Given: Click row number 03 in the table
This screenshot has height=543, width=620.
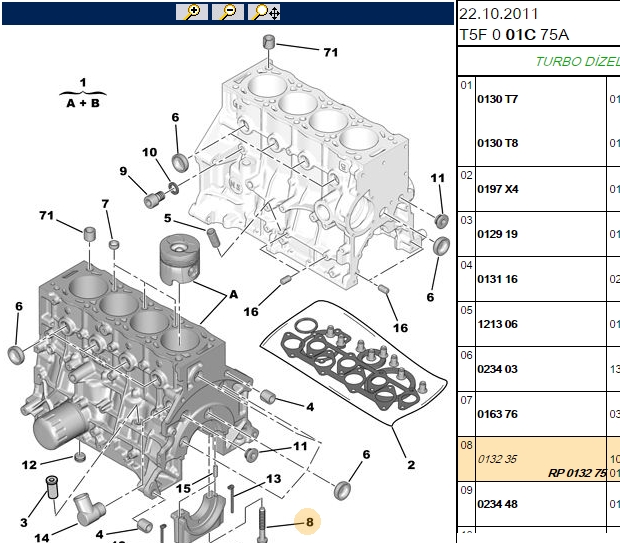Looking at the screenshot, I should [467, 220].
